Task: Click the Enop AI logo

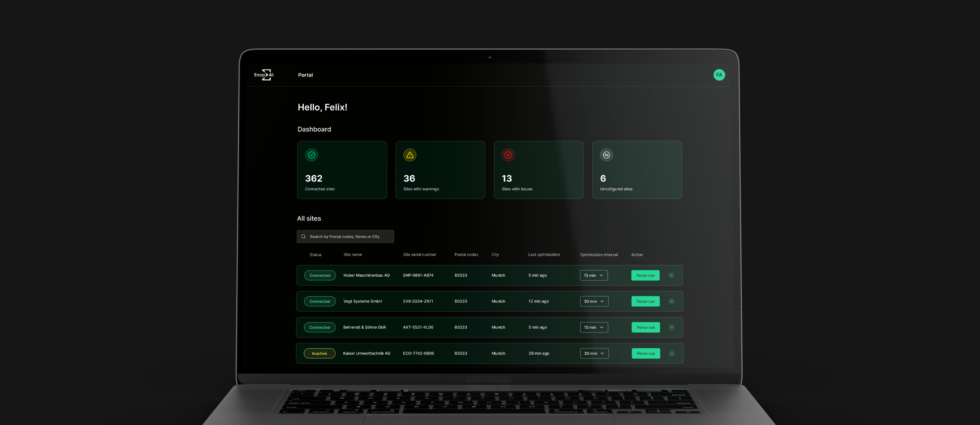Action: (x=264, y=75)
